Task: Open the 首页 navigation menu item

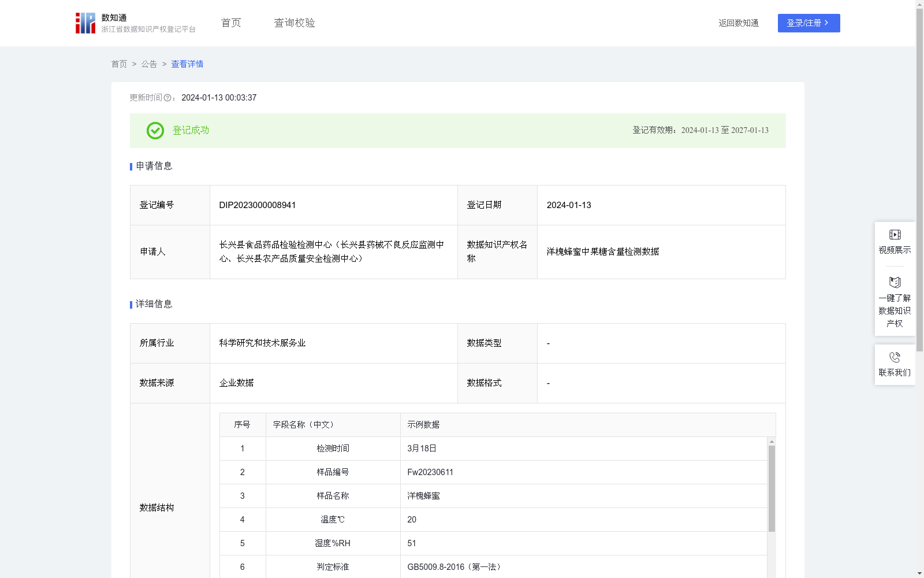Action: coord(231,23)
